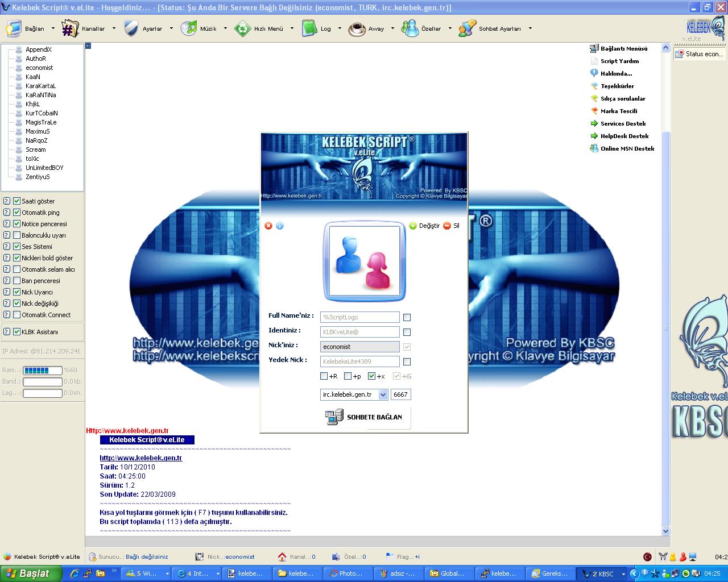Click the Bağlan connect toolbar icon
This screenshot has width=728, height=582.
(13, 28)
